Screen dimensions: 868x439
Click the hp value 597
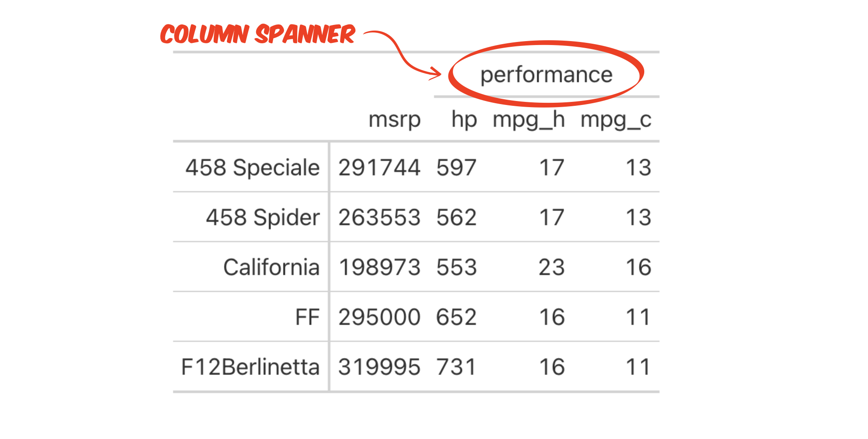[x=456, y=167]
